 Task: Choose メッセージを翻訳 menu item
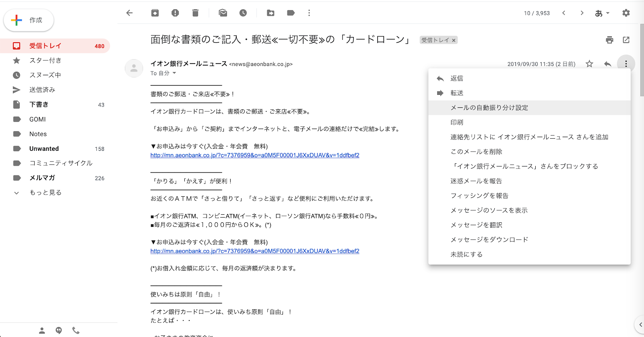tap(529, 225)
